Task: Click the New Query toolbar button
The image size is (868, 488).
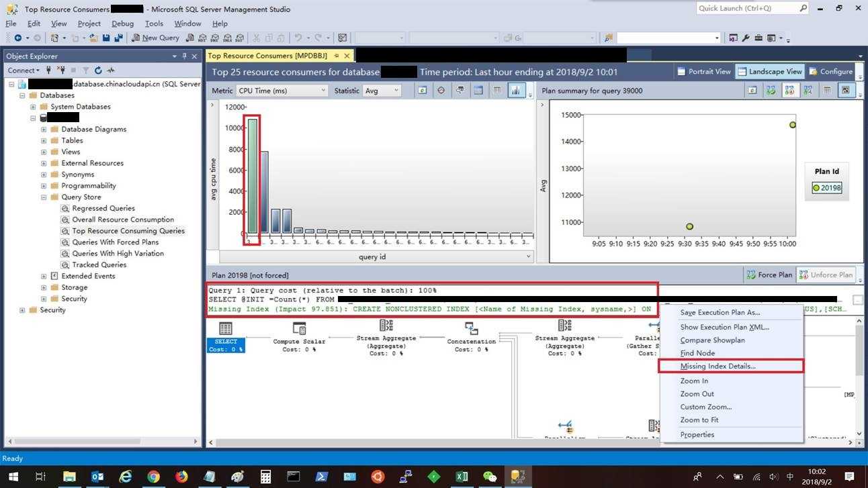Action: tap(155, 38)
